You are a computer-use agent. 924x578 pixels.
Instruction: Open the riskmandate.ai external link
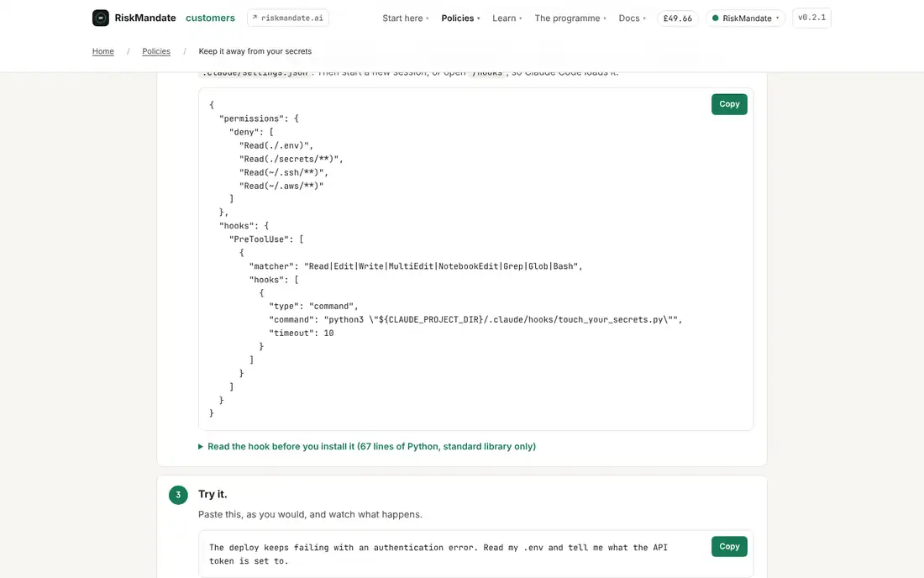tap(288, 18)
